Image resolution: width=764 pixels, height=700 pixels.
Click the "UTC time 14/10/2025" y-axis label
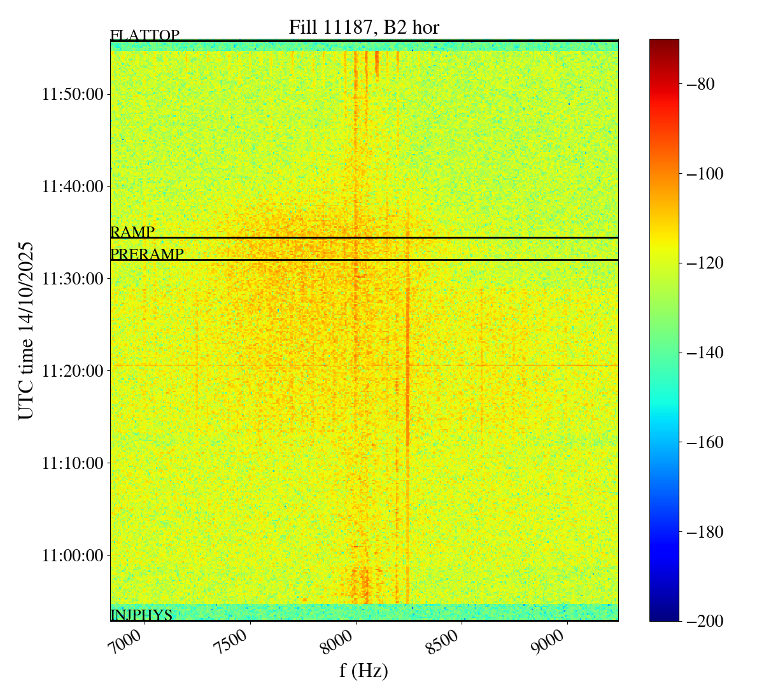pyautogui.click(x=26, y=330)
